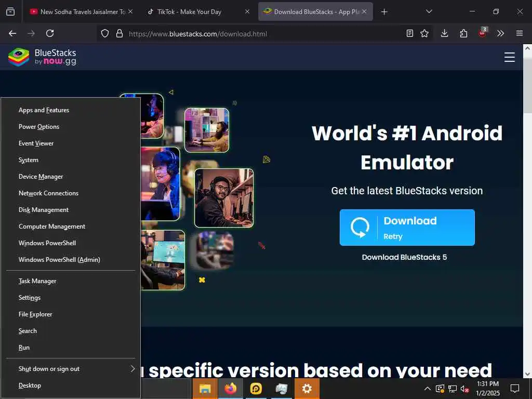Click the muted volume tray icon

465,389
